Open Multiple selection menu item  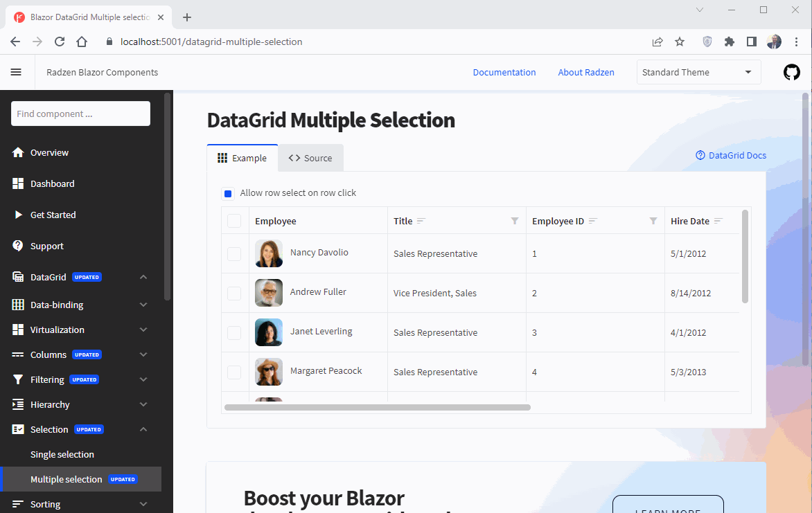click(x=81, y=479)
